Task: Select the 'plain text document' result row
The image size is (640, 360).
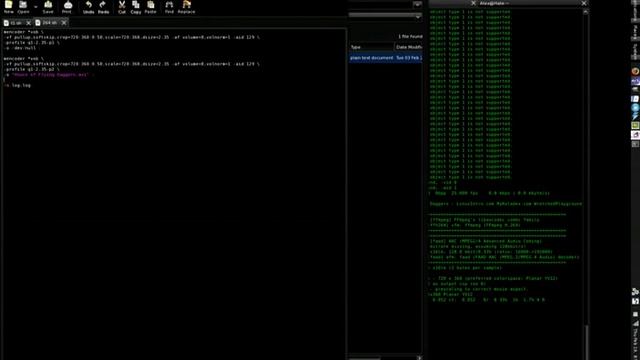Action: point(386,58)
